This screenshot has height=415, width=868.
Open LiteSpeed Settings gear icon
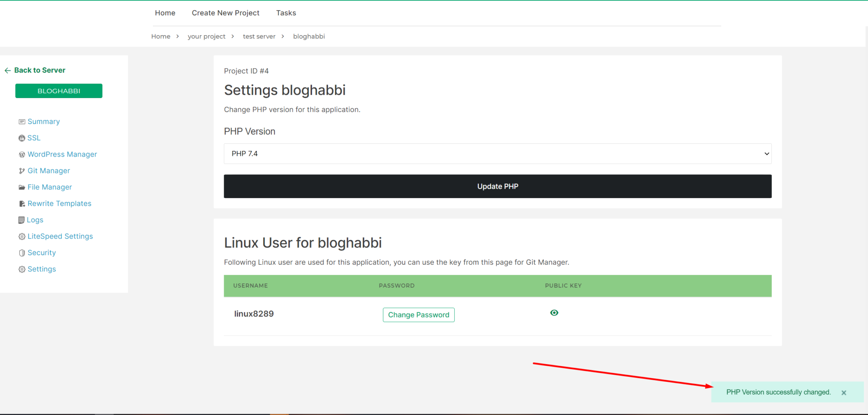pyautogui.click(x=22, y=236)
